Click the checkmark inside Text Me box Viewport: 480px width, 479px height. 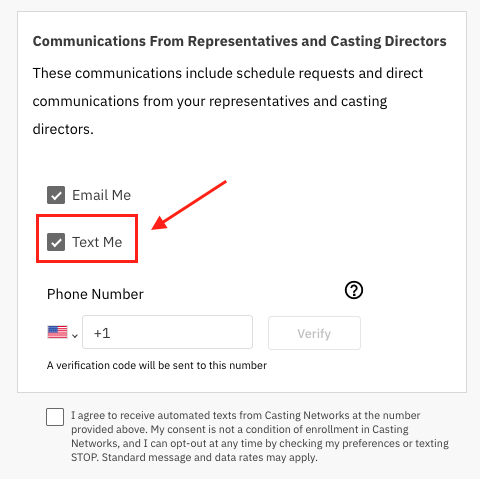coord(56,242)
